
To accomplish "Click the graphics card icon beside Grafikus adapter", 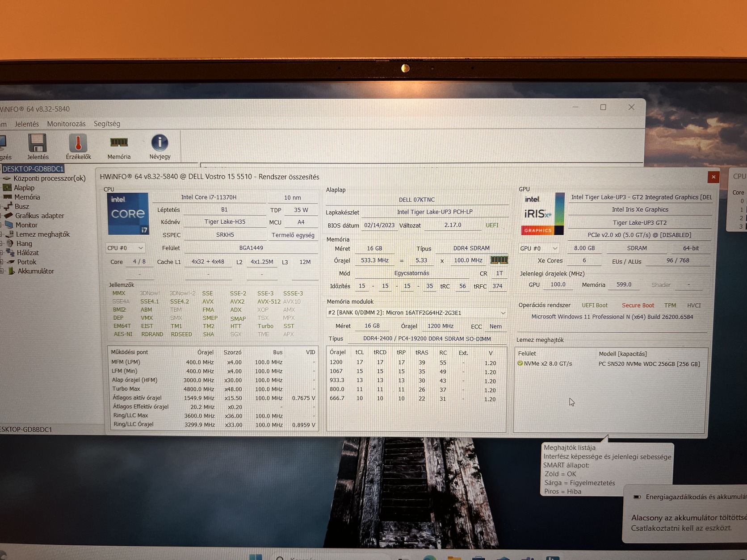I will click(x=8, y=216).
